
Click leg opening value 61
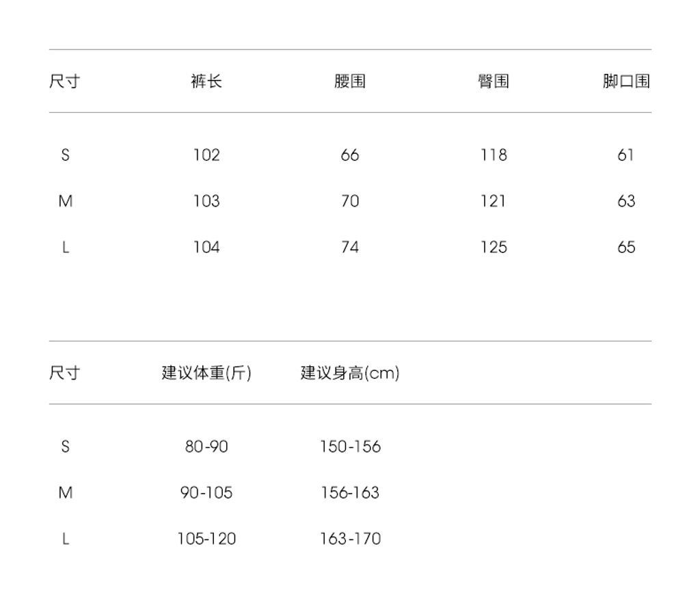point(625,155)
